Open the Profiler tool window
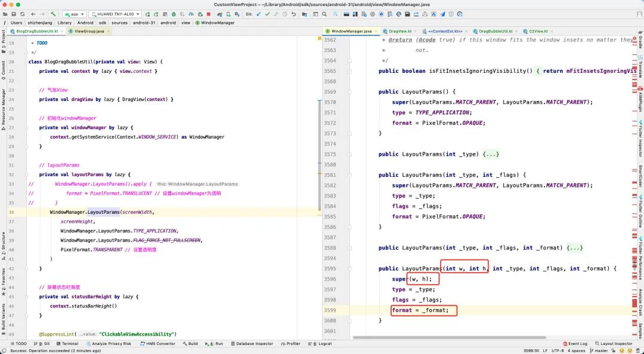The image size is (644, 354). 291,344
